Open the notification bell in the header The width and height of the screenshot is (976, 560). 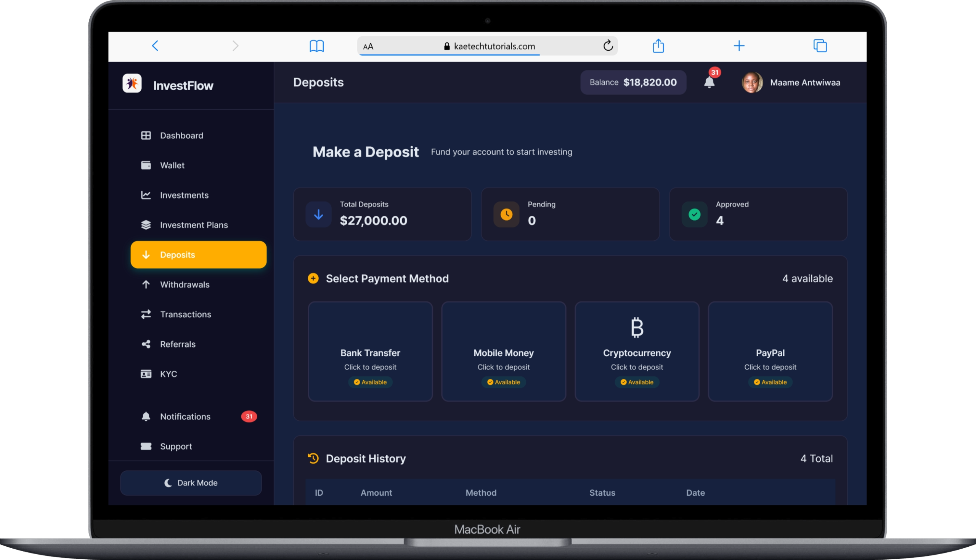pyautogui.click(x=709, y=82)
